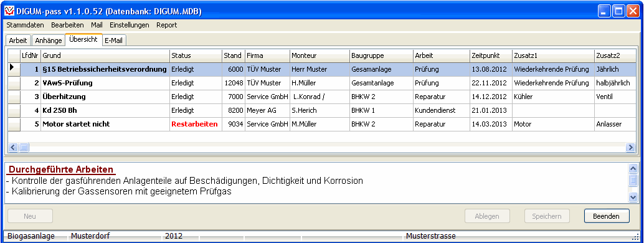Select the 'Überhitzung' row
Image resolution: width=644 pixels, height=243 pixels.
pyautogui.click(x=322, y=97)
